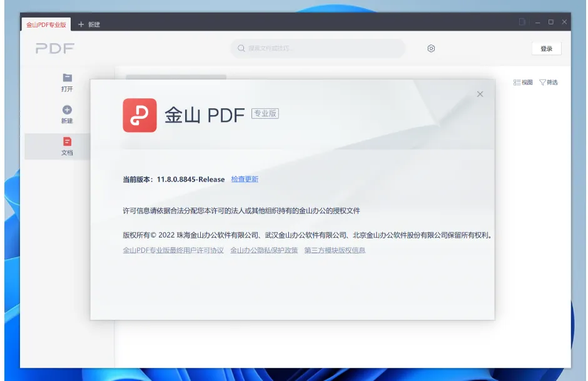The width and height of the screenshot is (588, 381).
Task: Minimize the 金山PDF window
Action: 537,22
